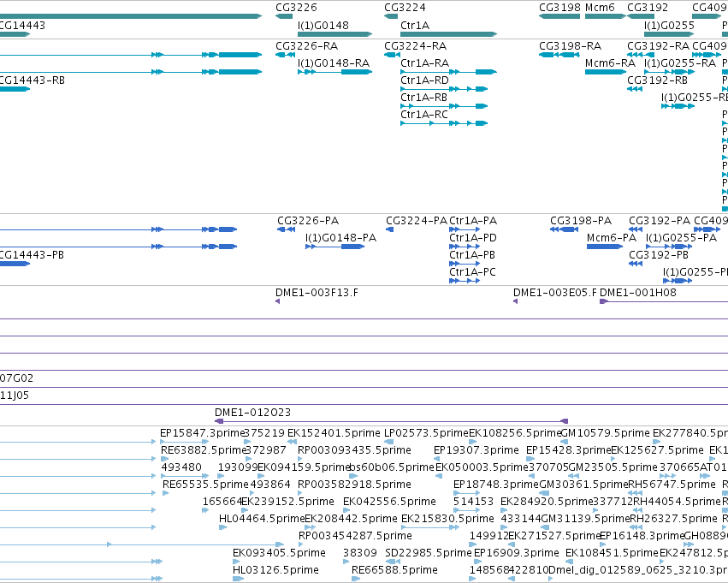Viewport: 728px width, 583px height.
Task: Select the Ctr1A-RB transcript label
Action: pyautogui.click(x=424, y=97)
